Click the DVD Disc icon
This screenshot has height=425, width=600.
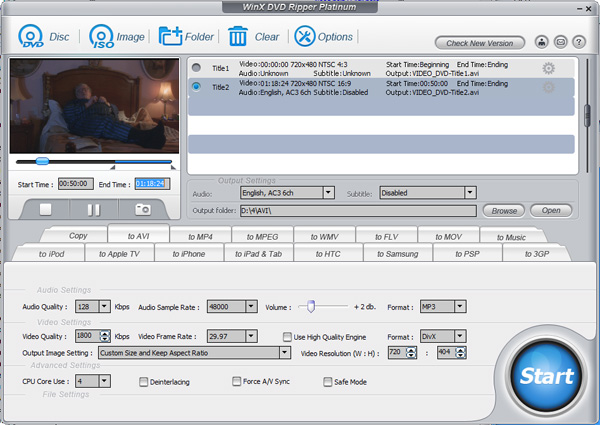tap(28, 38)
